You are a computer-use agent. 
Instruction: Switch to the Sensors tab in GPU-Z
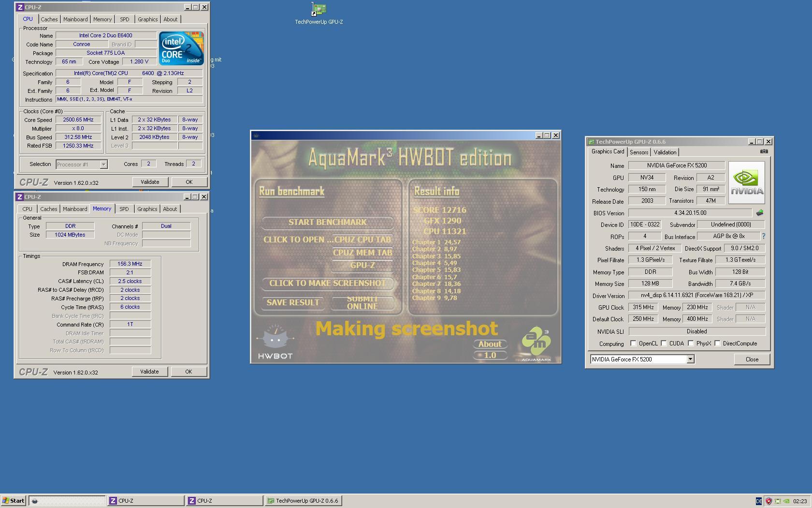point(639,152)
